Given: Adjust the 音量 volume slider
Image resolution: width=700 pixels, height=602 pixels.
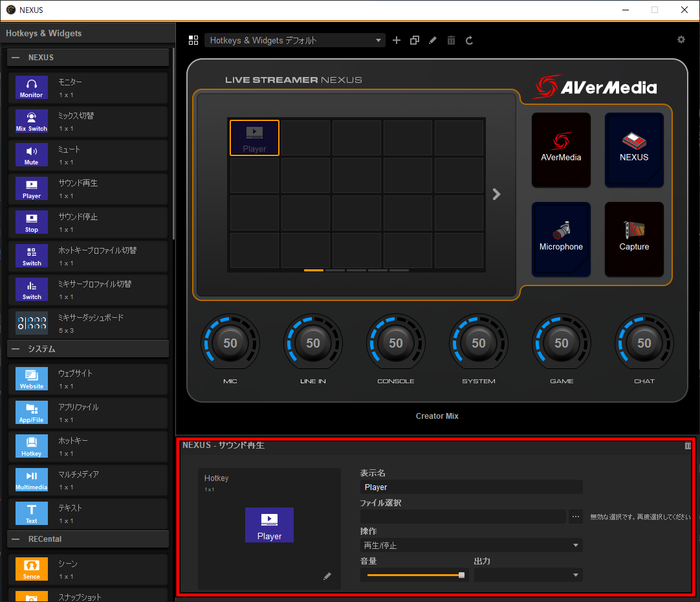Looking at the screenshot, I should (x=414, y=575).
